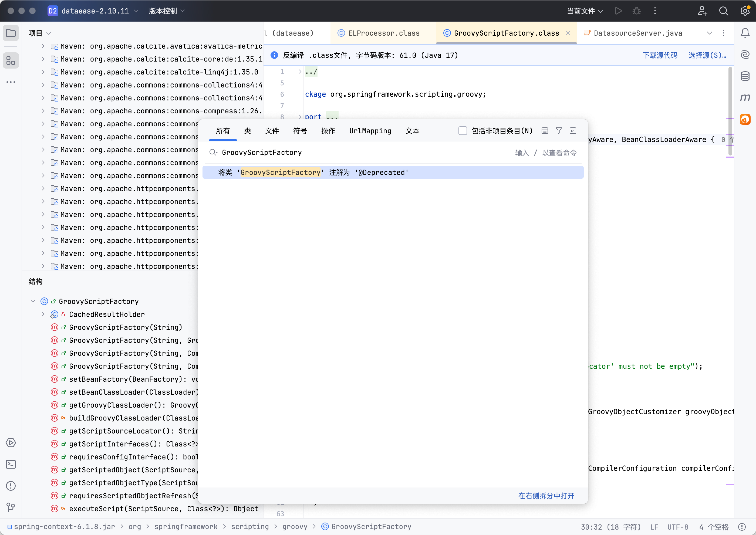Select setBeanFactory(BeanFactory) in structure
Screen dimensions: 756x535
(x=134, y=379)
